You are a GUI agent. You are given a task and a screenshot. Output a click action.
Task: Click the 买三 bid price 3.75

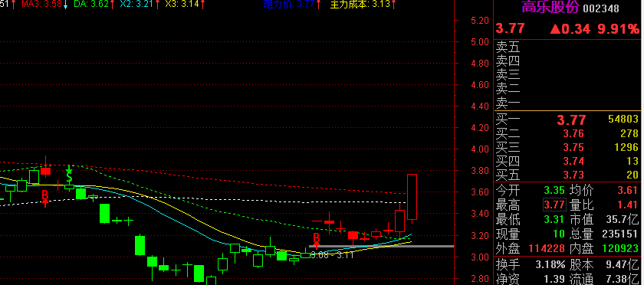(573, 147)
